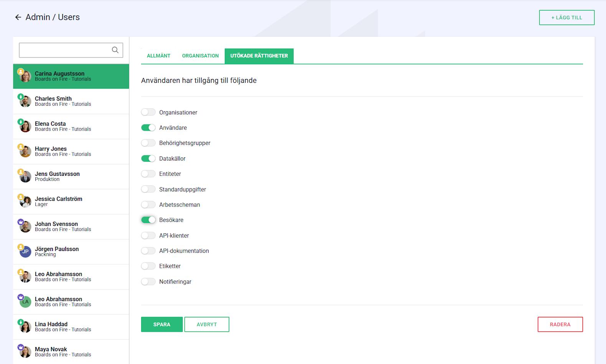This screenshot has height=364, width=606.
Task: Click Jessica Carlström's profile photo
Action: pos(25,202)
